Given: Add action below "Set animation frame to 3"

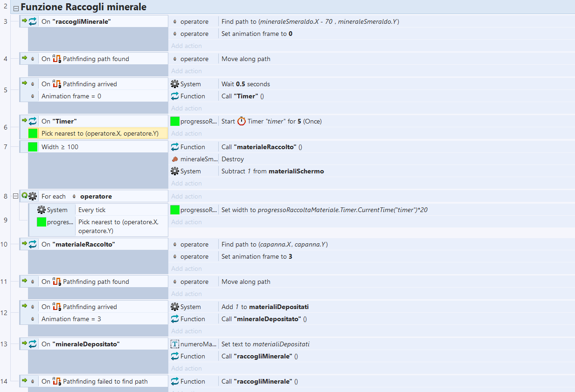Looking at the screenshot, I should tap(187, 268).
